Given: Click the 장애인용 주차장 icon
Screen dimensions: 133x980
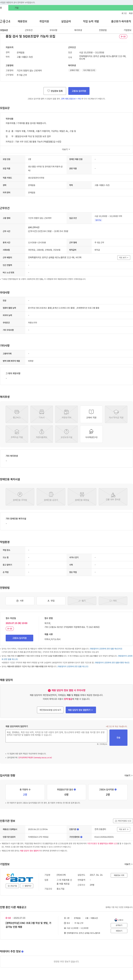Looking at the screenshot, I should pyautogui.click(x=20, y=497).
